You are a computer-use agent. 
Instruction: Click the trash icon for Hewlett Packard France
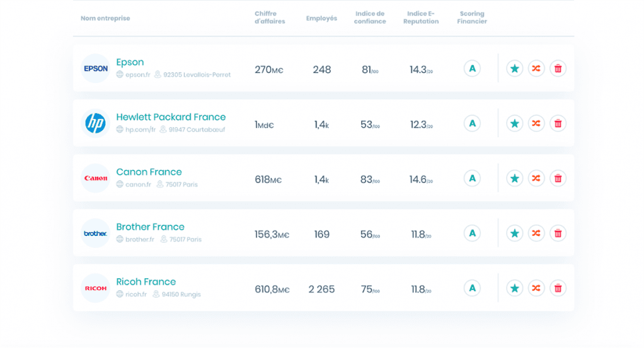coord(558,123)
